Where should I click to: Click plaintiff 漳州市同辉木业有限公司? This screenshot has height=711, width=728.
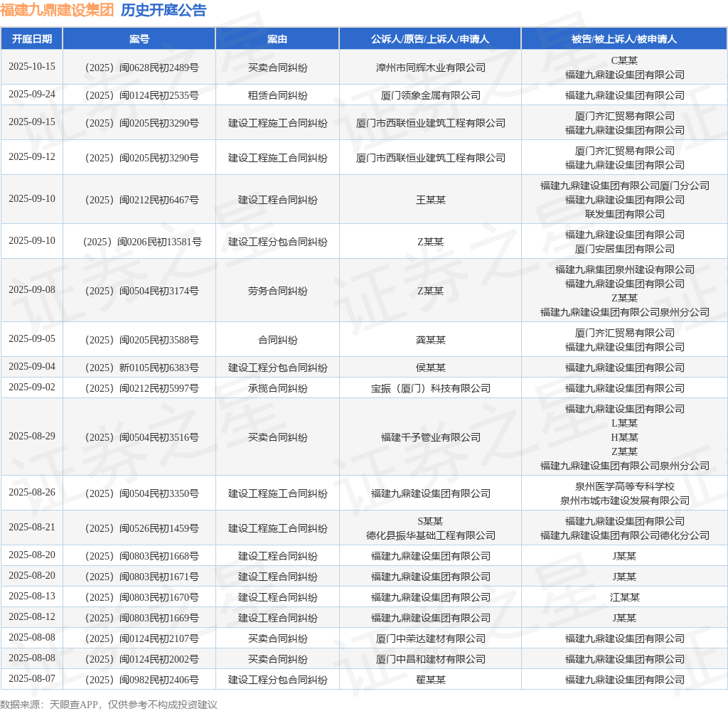click(430, 68)
